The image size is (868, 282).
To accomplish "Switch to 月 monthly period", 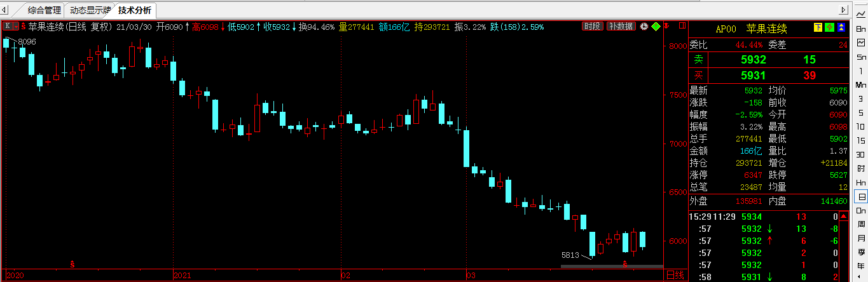I will click(861, 238).
